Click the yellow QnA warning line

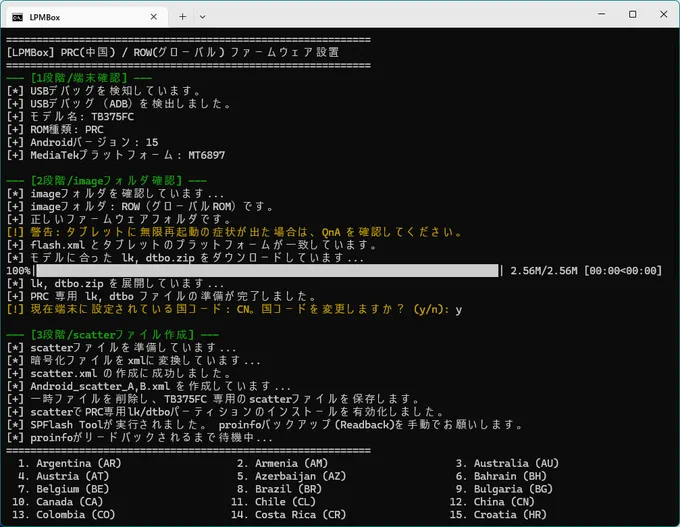234,232
